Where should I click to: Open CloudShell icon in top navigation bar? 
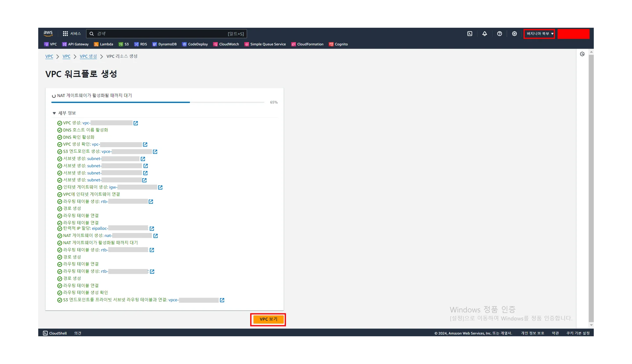pyautogui.click(x=470, y=34)
